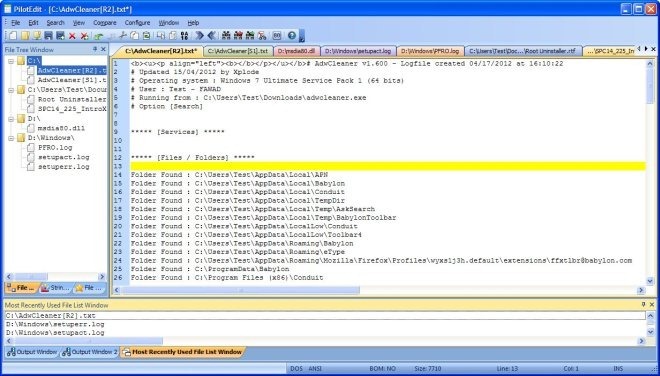This screenshot has height=376, width=660.
Task: Collapse the C:\Users\Test\Docu folder node
Action: tap(11, 90)
